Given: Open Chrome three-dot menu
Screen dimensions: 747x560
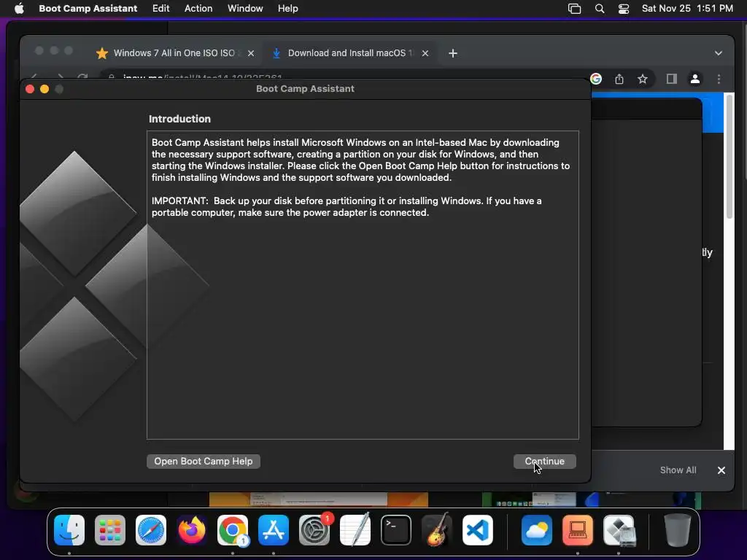Looking at the screenshot, I should coord(719,79).
